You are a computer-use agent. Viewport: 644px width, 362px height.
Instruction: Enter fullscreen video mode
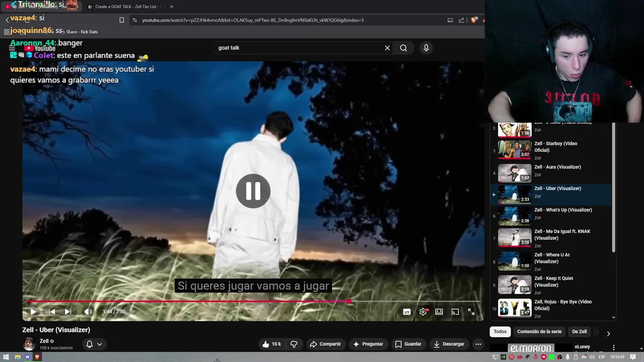[x=471, y=312]
